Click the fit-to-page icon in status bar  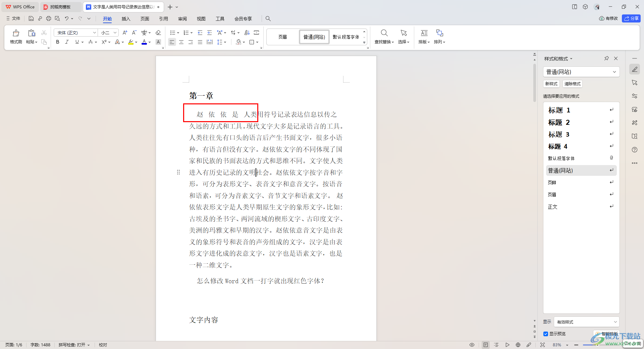coord(542,345)
